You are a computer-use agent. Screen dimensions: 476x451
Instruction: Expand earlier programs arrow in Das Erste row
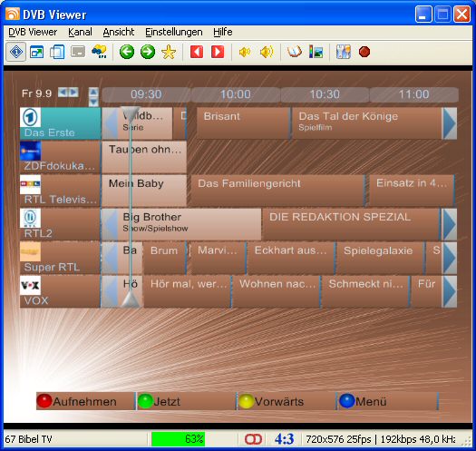pyautogui.click(x=110, y=123)
